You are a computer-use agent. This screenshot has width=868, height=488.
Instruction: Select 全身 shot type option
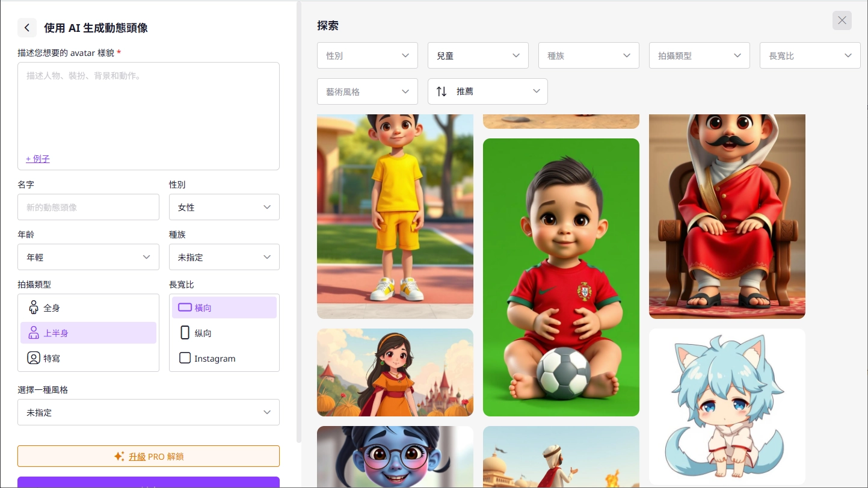tap(88, 307)
